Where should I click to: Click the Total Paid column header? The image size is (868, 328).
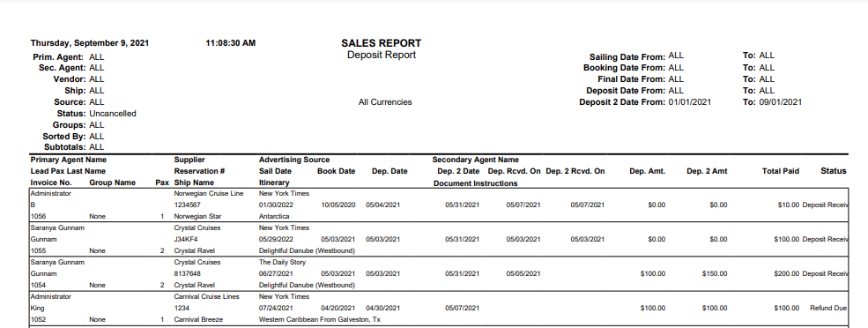point(780,171)
